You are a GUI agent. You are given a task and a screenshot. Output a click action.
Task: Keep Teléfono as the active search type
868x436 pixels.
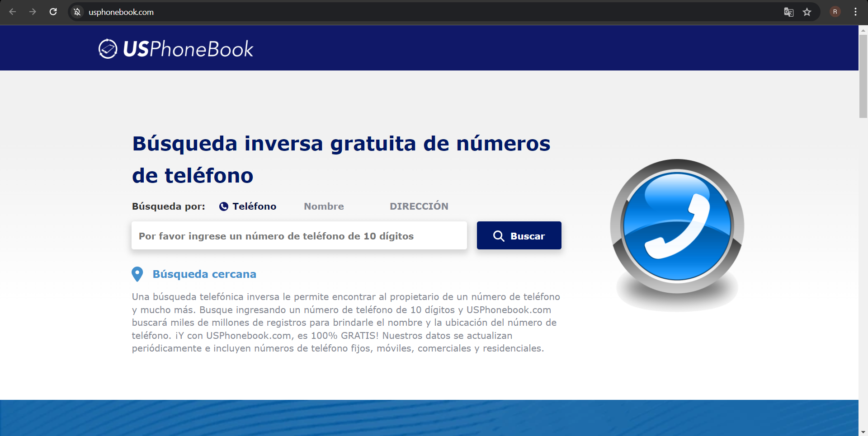[x=254, y=206]
